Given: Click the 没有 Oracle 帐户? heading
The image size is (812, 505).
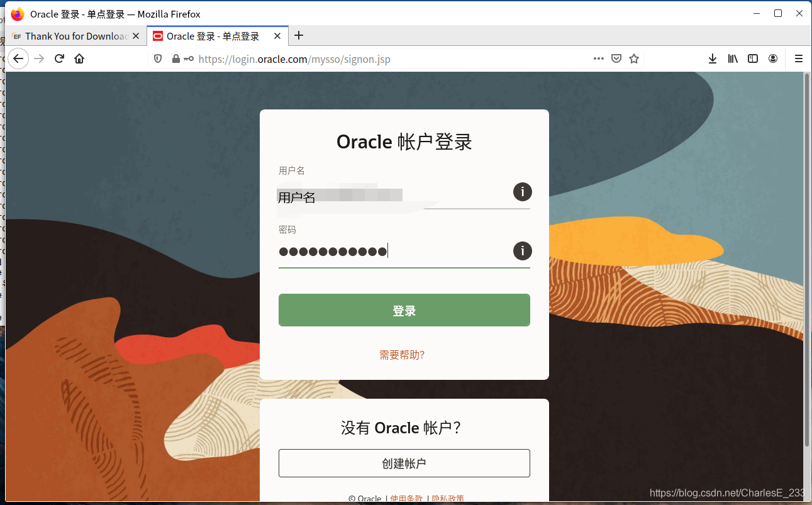Looking at the screenshot, I should (x=402, y=428).
